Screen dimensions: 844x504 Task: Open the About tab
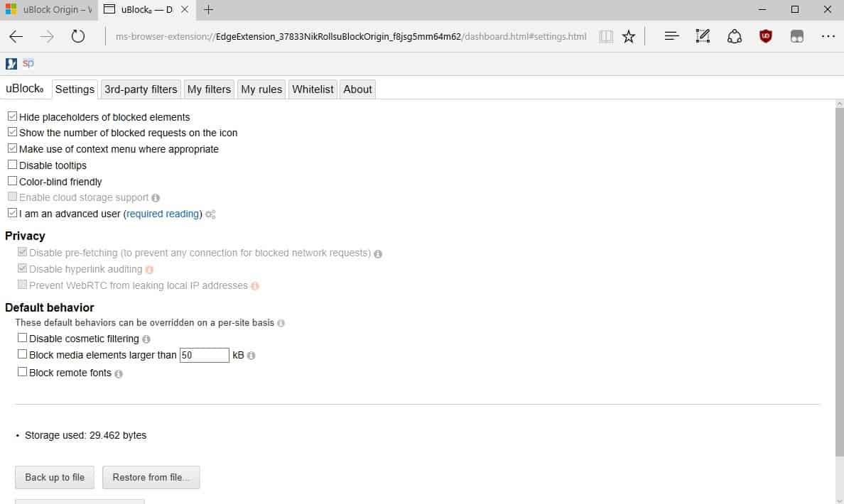click(357, 89)
